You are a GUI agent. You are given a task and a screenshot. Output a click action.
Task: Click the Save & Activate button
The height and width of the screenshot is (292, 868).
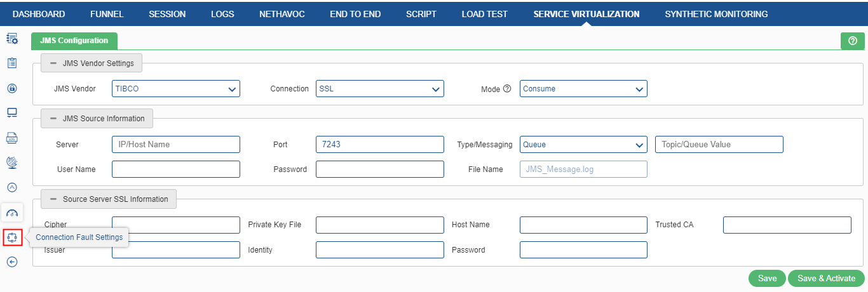[x=827, y=279]
